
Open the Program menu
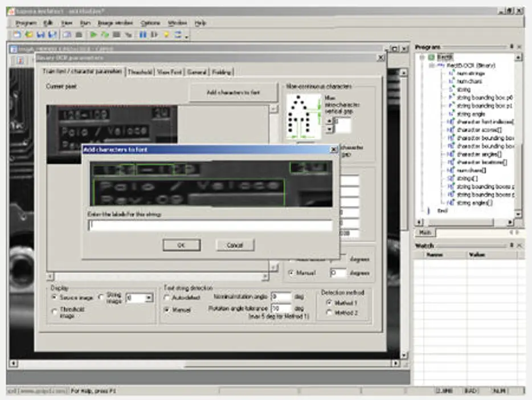[26, 23]
